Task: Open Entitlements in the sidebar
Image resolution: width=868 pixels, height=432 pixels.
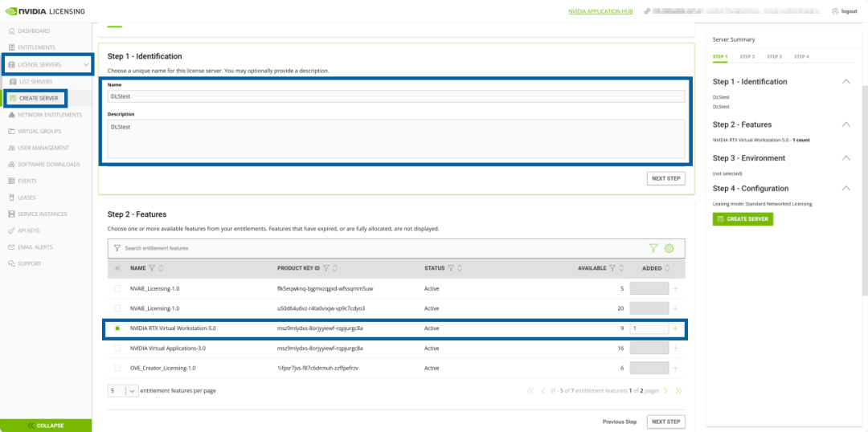Action: click(31, 47)
